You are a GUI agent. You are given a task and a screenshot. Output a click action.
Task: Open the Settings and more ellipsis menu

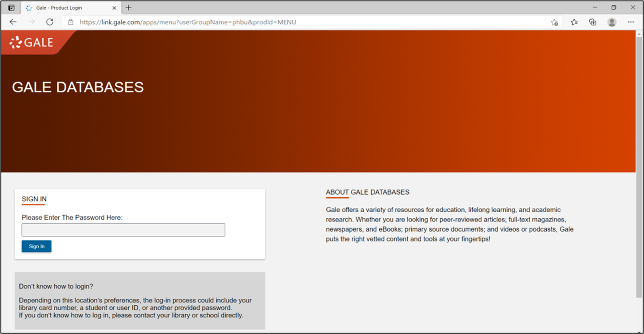pos(631,22)
